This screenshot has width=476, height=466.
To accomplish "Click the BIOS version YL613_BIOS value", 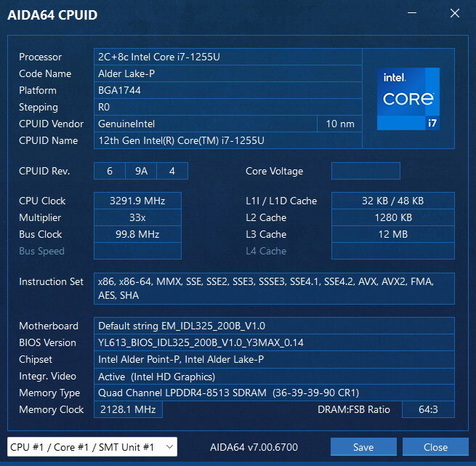I will 274,342.
